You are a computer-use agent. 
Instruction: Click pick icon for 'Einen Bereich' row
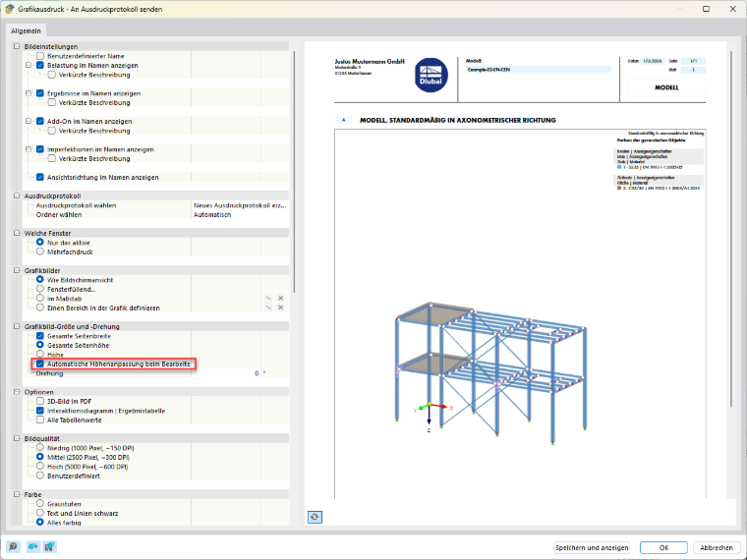268,308
